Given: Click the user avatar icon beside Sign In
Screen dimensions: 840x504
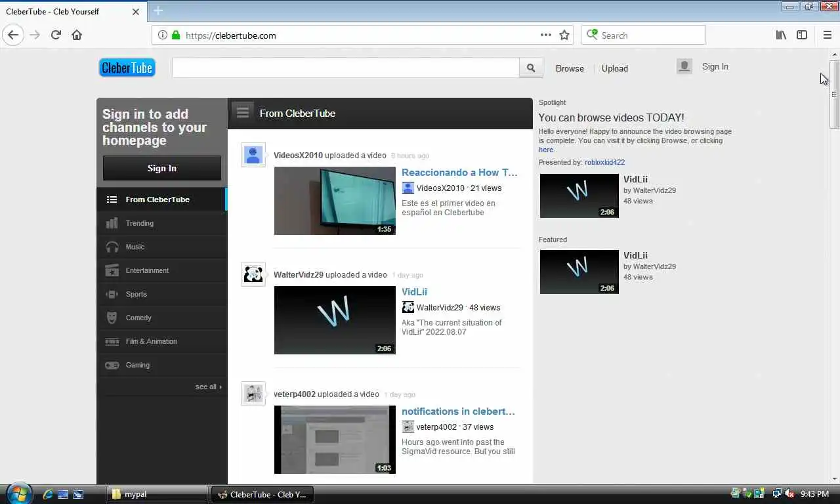Looking at the screenshot, I should tap(684, 66).
